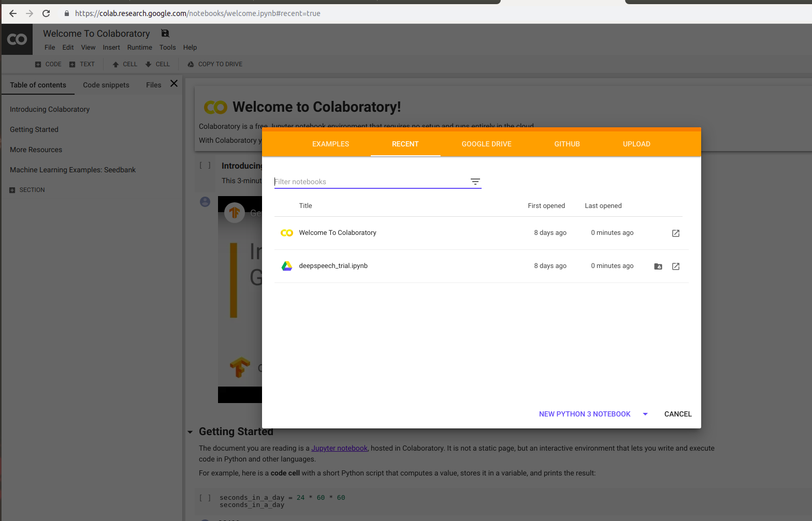Move cell up with the up-arrow CELL button
The width and height of the screenshot is (812, 521).
tap(125, 64)
